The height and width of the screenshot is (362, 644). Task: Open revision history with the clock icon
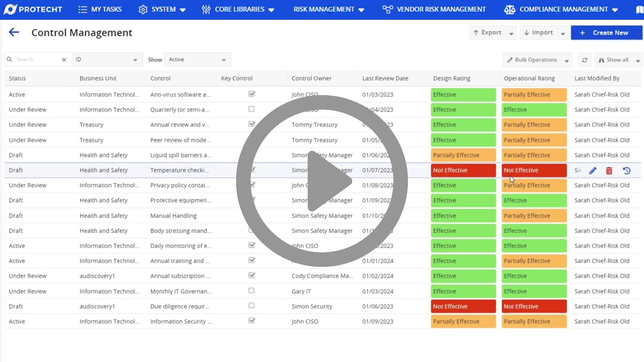pos(627,171)
